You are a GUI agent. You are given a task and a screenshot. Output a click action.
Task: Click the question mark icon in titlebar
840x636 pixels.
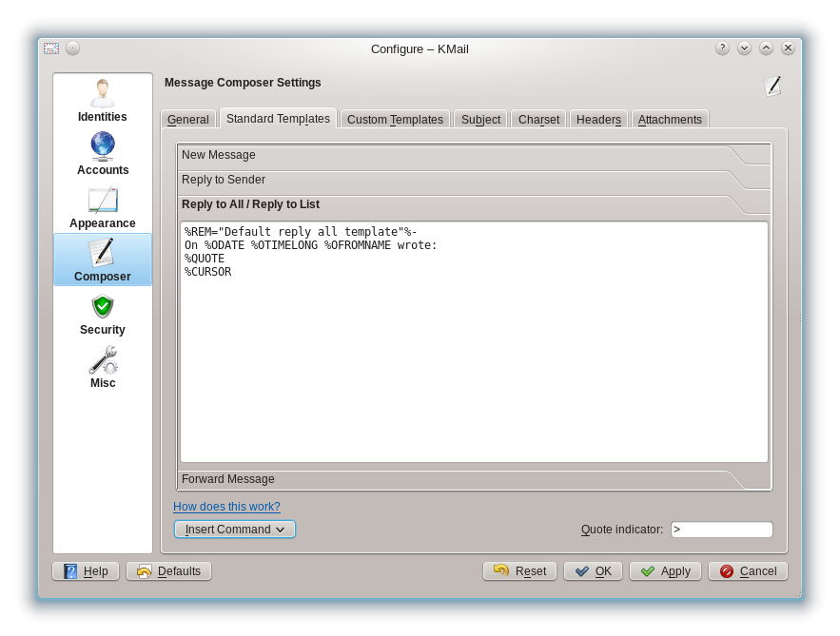click(x=722, y=48)
